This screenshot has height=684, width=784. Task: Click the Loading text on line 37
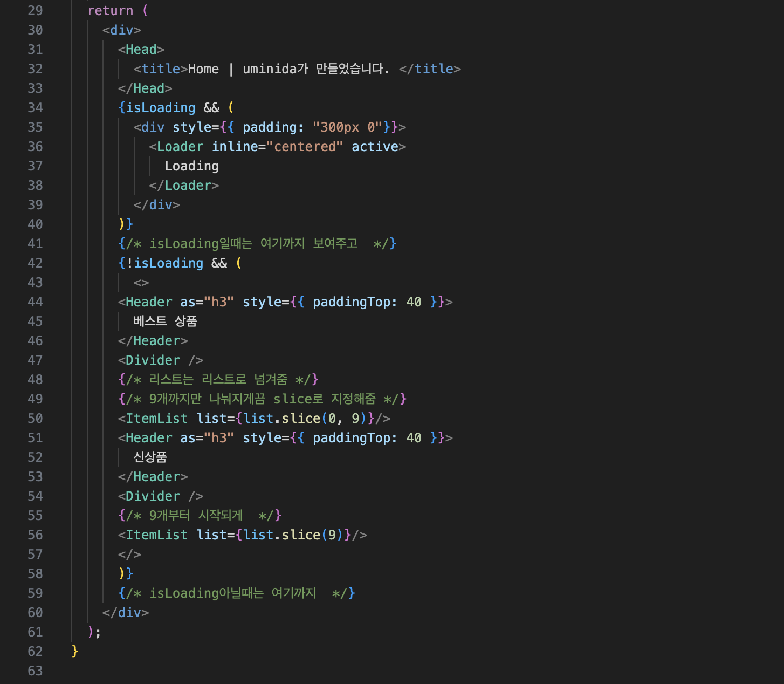[192, 166]
